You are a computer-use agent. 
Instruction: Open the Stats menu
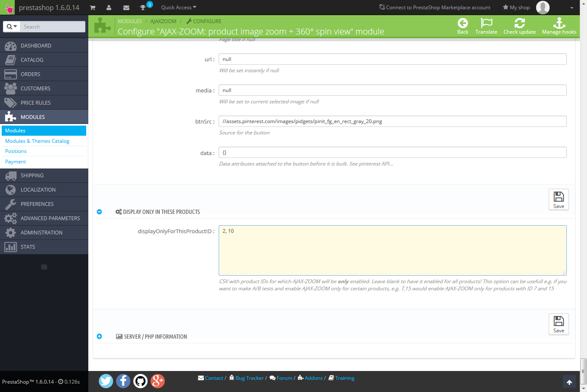(x=44, y=247)
